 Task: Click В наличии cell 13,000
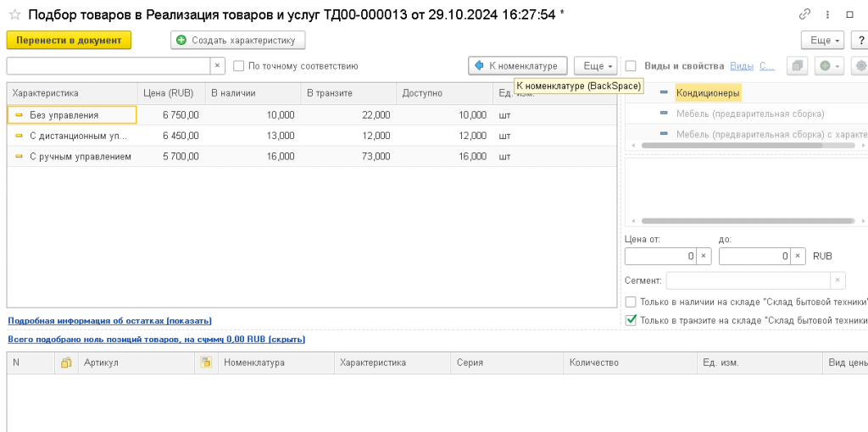tap(253, 136)
